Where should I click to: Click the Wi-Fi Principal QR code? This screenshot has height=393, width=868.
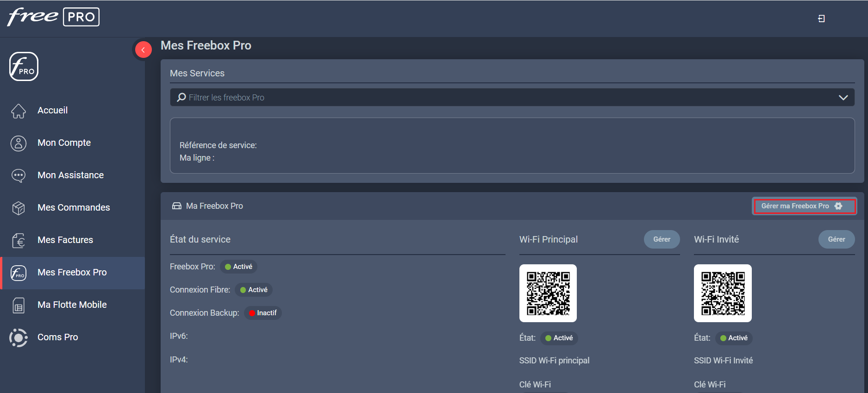coord(548,293)
